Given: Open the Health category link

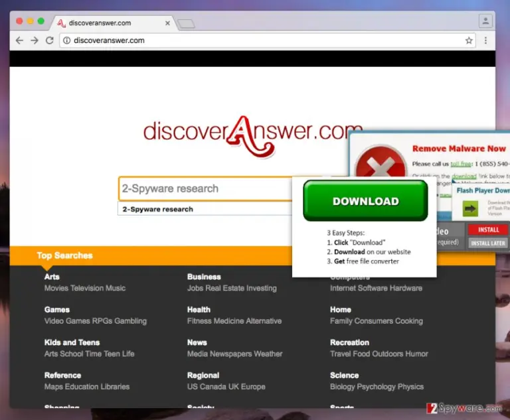Looking at the screenshot, I should [x=199, y=309].
